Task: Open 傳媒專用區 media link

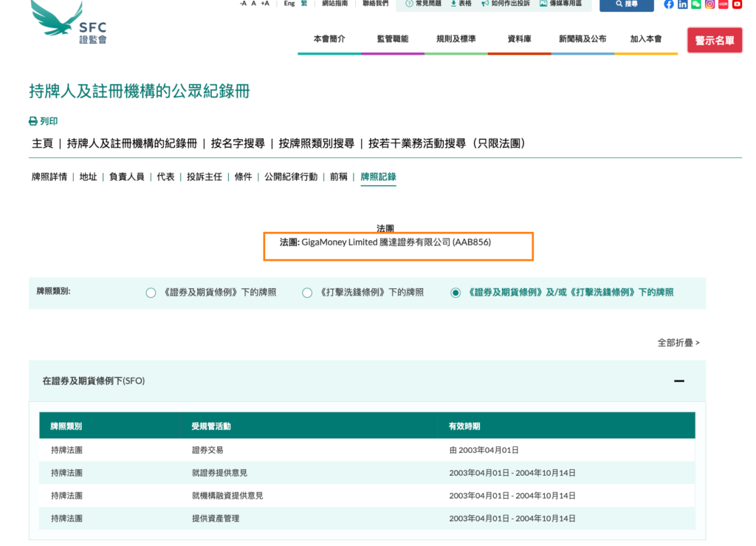Action: click(561, 4)
